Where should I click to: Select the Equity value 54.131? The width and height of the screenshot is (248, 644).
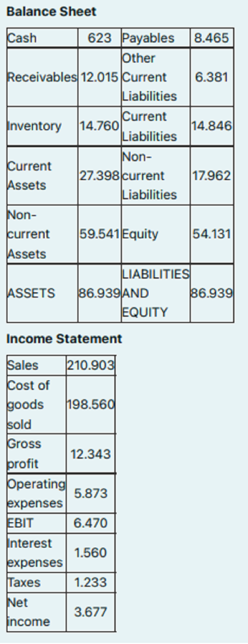point(212,234)
